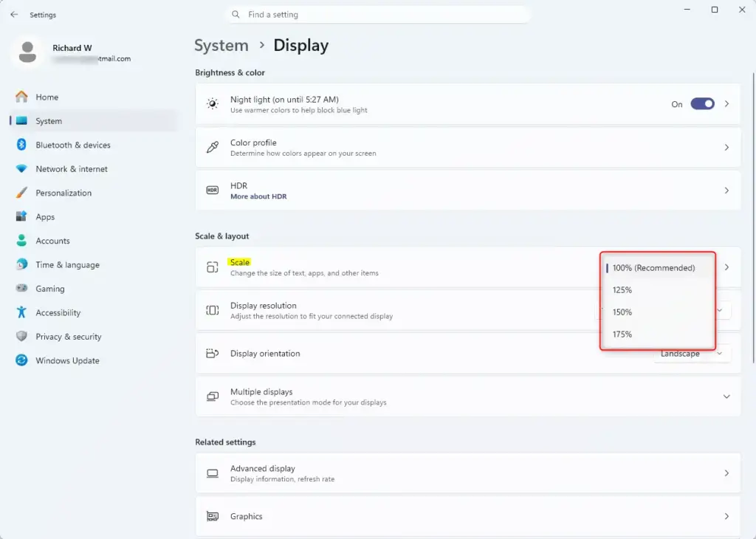Click System in the breadcrumb

pyautogui.click(x=221, y=45)
